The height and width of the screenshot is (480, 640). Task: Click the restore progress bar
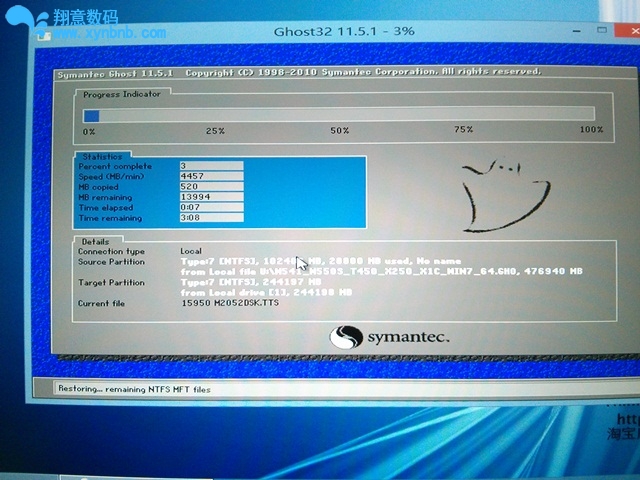tap(339, 115)
